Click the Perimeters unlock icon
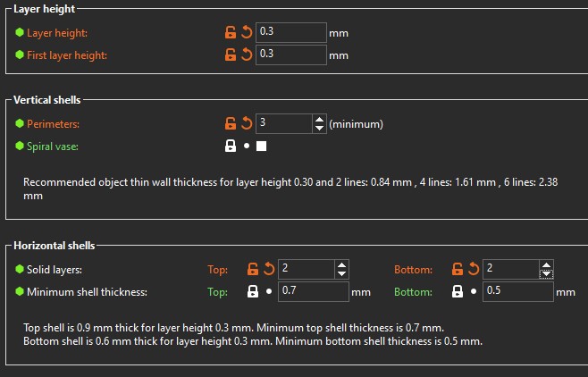The image size is (588, 377). pyautogui.click(x=231, y=124)
